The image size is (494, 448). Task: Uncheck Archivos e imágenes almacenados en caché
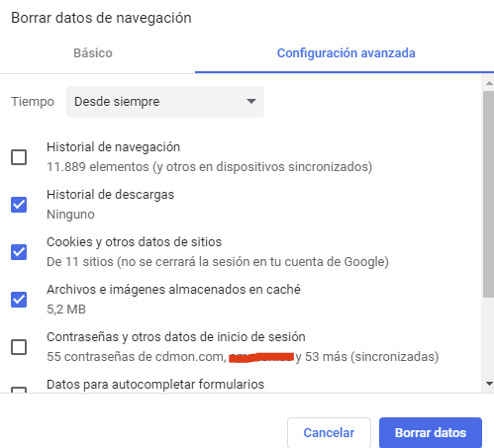click(x=19, y=300)
